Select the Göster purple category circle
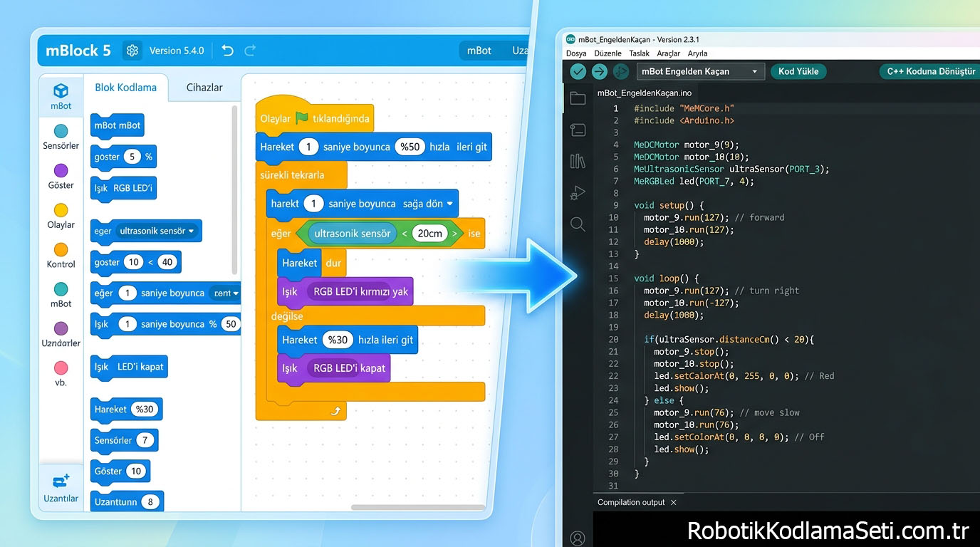Viewport: 980px width, 547px height. [61, 171]
